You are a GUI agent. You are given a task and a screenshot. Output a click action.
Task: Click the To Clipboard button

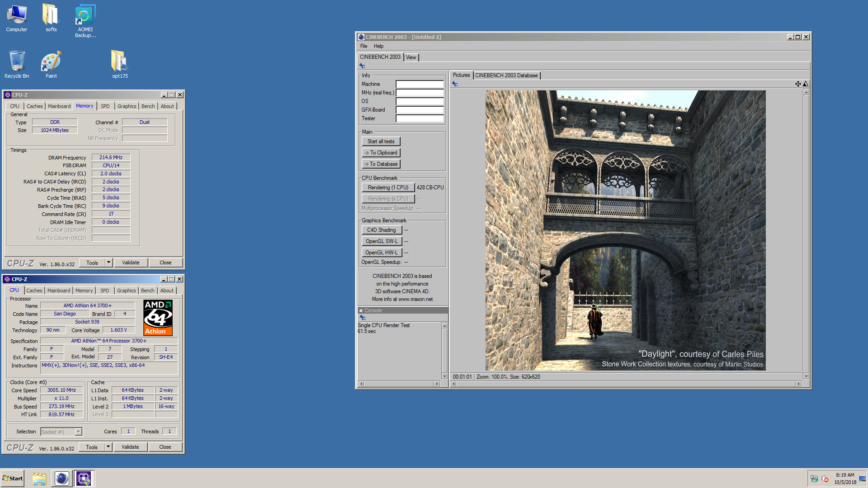[381, 153]
